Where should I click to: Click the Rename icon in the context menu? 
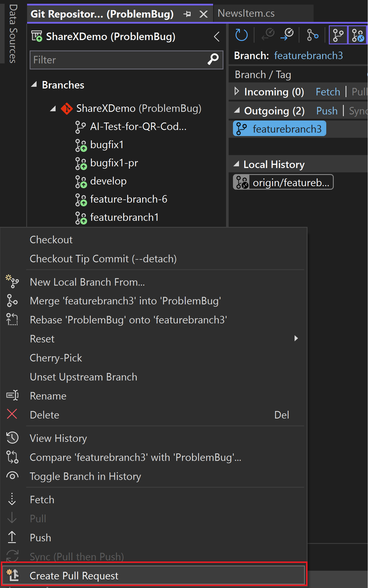click(x=12, y=395)
